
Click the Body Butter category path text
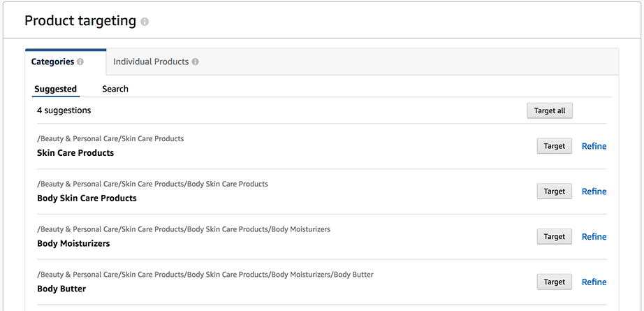(205, 275)
